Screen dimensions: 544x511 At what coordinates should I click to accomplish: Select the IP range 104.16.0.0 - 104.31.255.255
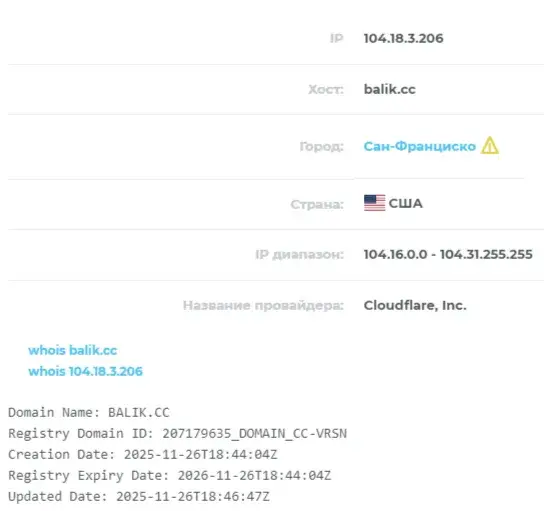click(x=448, y=254)
